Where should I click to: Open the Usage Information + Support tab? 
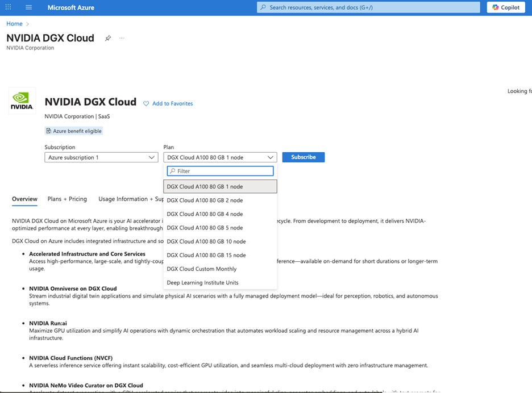[x=130, y=199]
